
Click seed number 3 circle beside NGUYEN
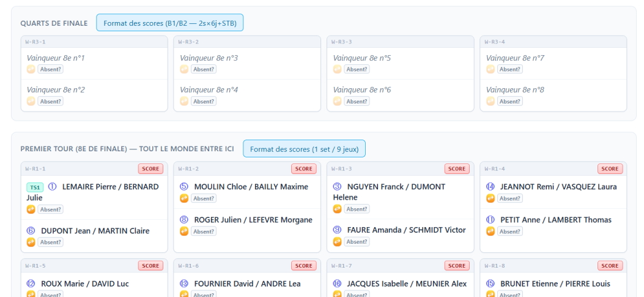[x=337, y=187]
